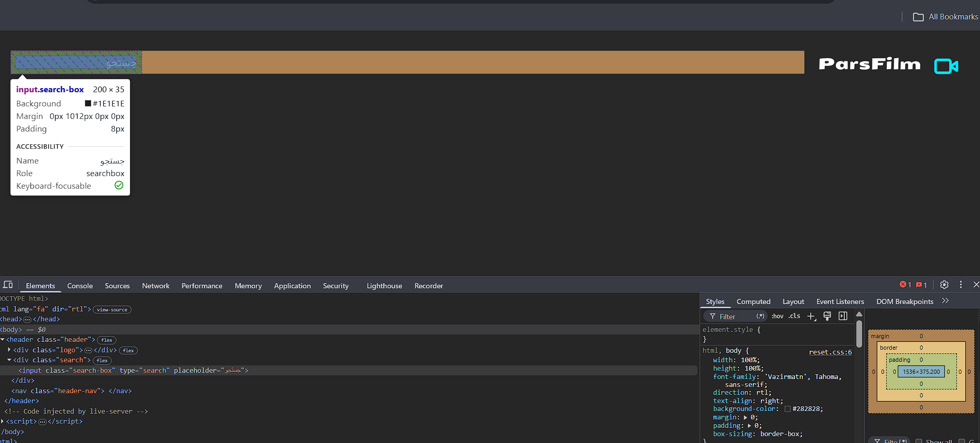Select the Styles tab

pos(715,301)
